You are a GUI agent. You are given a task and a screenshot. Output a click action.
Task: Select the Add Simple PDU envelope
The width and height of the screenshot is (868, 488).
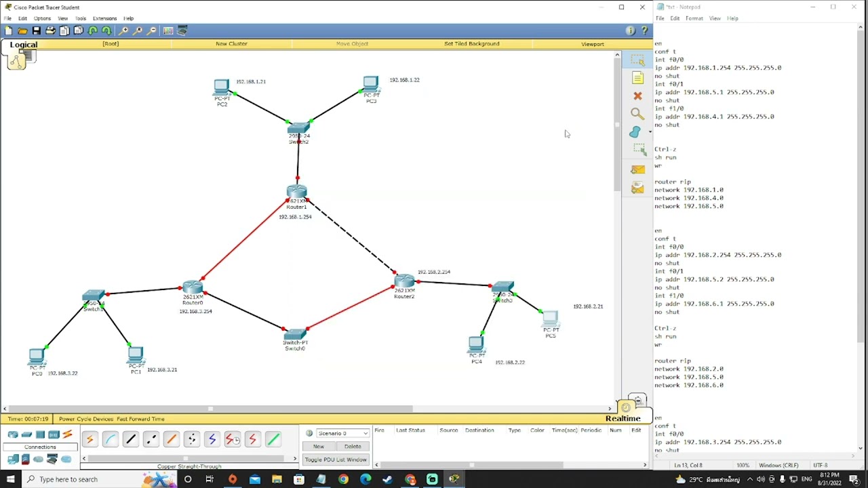click(x=637, y=169)
